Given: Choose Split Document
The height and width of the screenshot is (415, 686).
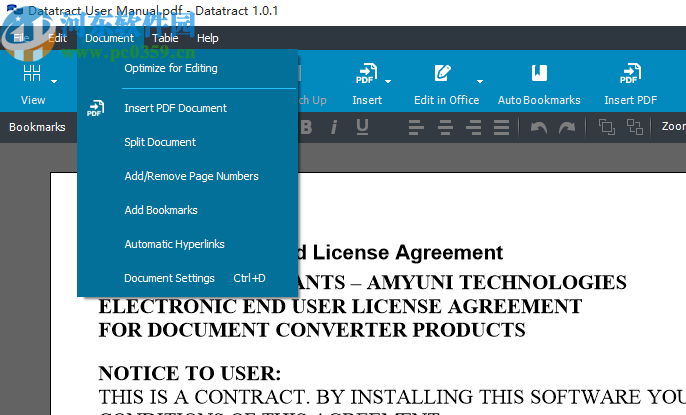Looking at the screenshot, I should 188,142.
